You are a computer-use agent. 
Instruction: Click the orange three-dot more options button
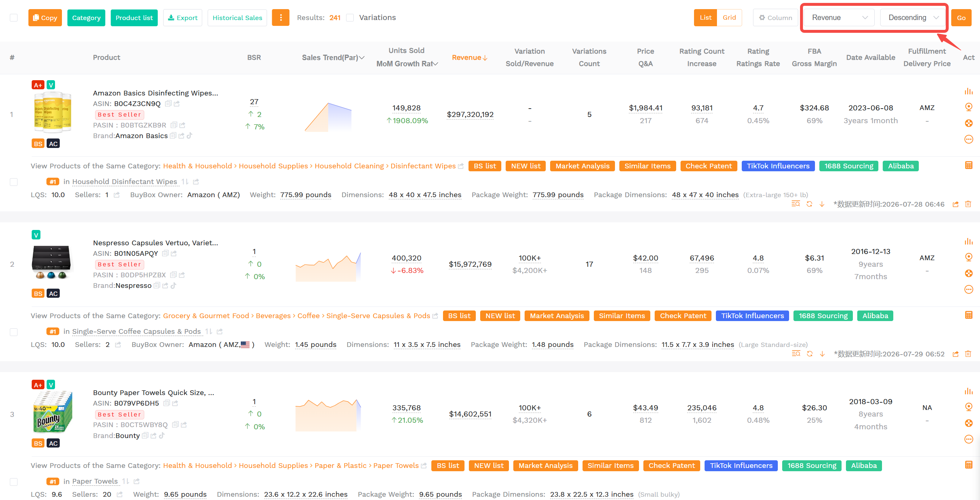point(281,17)
